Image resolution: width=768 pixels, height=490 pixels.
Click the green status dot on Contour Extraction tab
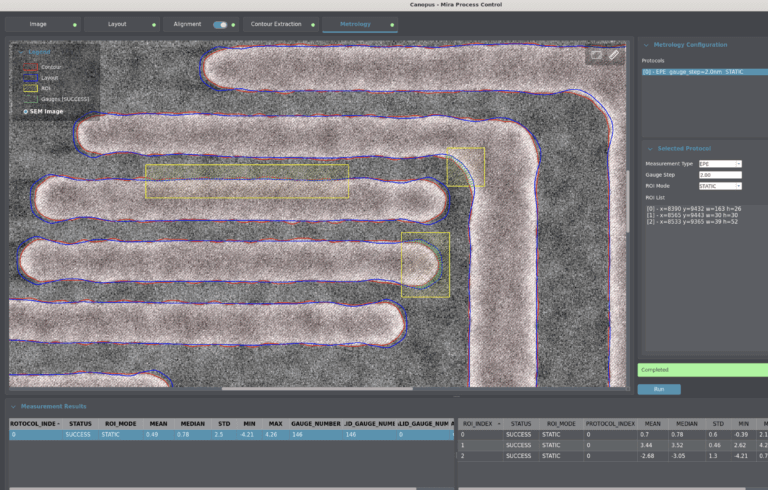pyautogui.click(x=313, y=25)
